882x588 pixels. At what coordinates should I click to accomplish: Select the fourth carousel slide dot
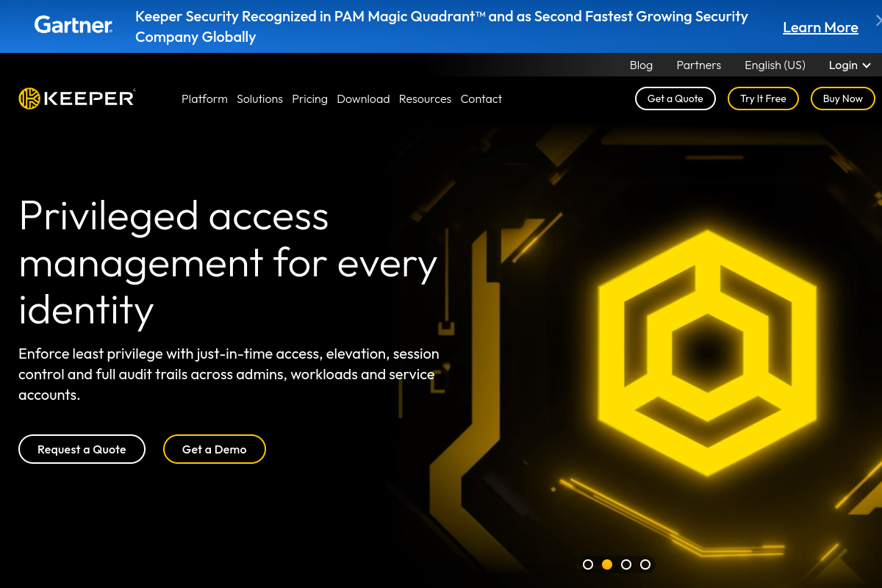pos(645,564)
